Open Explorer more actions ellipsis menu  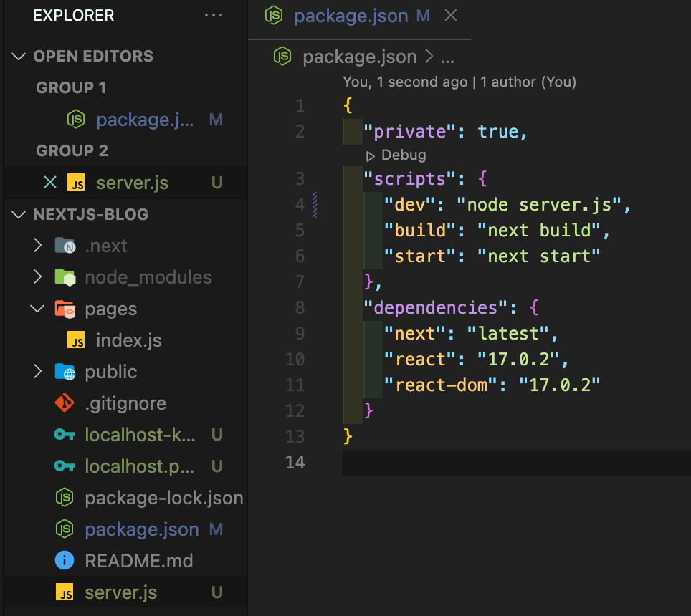(x=214, y=16)
